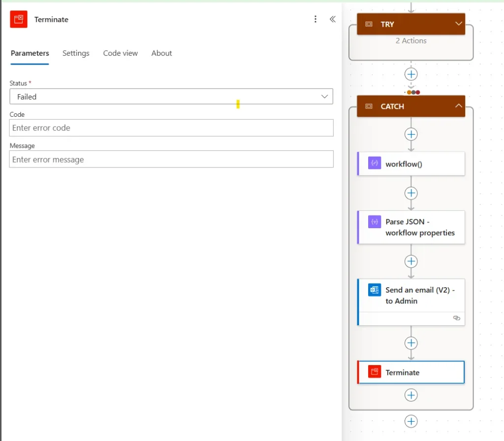Add an action below workflow() step
The image size is (504, 441).
(411, 193)
